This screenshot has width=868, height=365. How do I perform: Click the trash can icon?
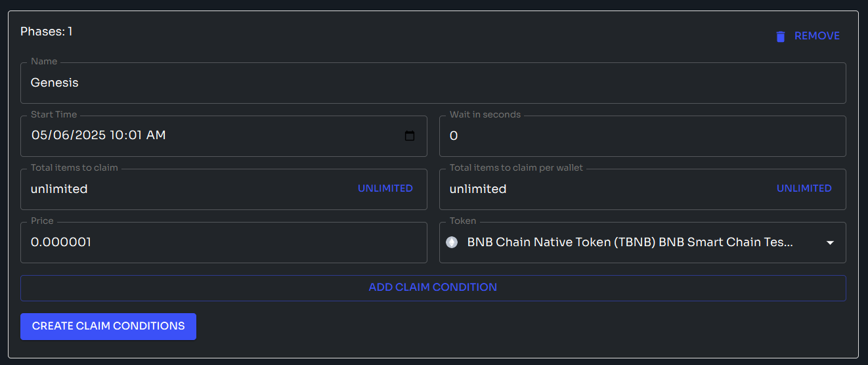pos(780,37)
